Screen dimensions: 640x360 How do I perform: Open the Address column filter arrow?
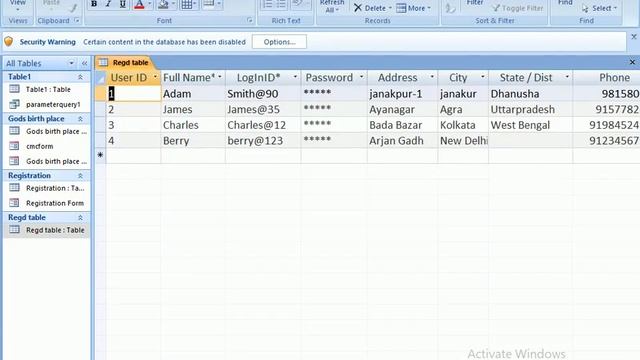pyautogui.click(x=432, y=77)
